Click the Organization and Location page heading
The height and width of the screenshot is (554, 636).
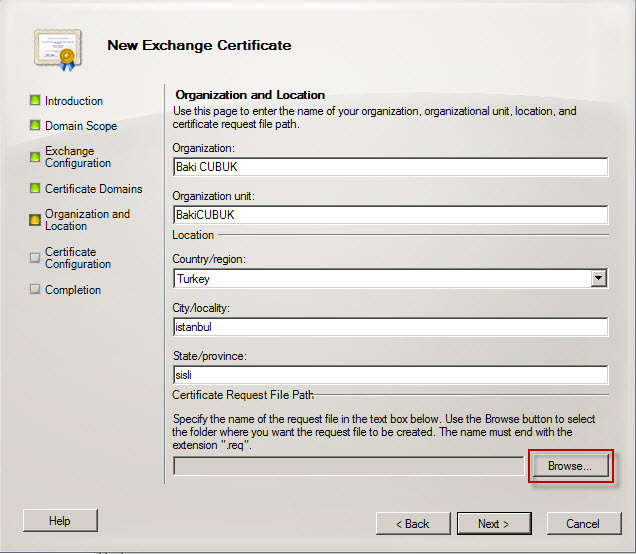(250, 95)
